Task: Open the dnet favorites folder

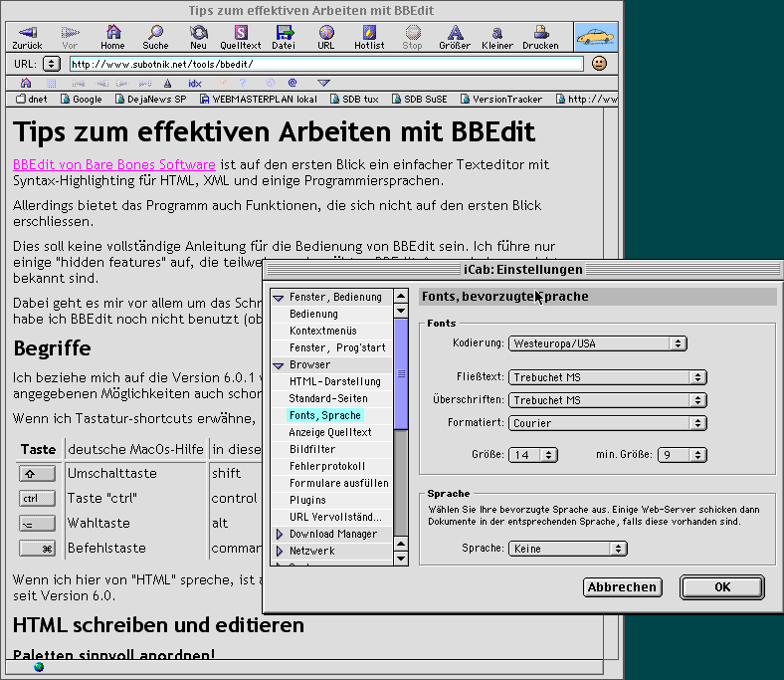Action: [x=32, y=100]
